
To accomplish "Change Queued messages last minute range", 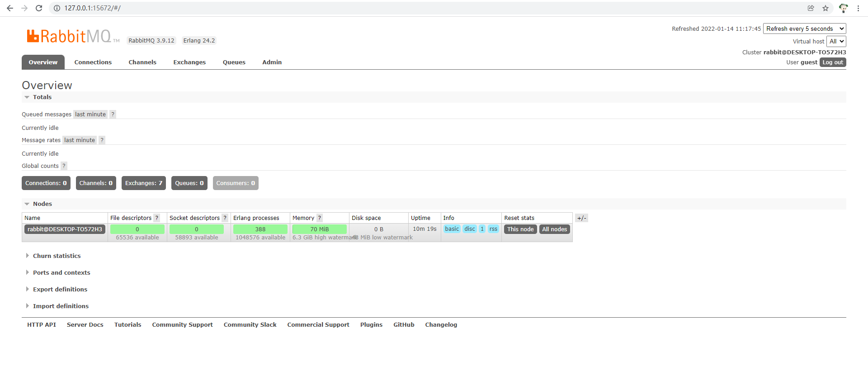I will (x=90, y=114).
